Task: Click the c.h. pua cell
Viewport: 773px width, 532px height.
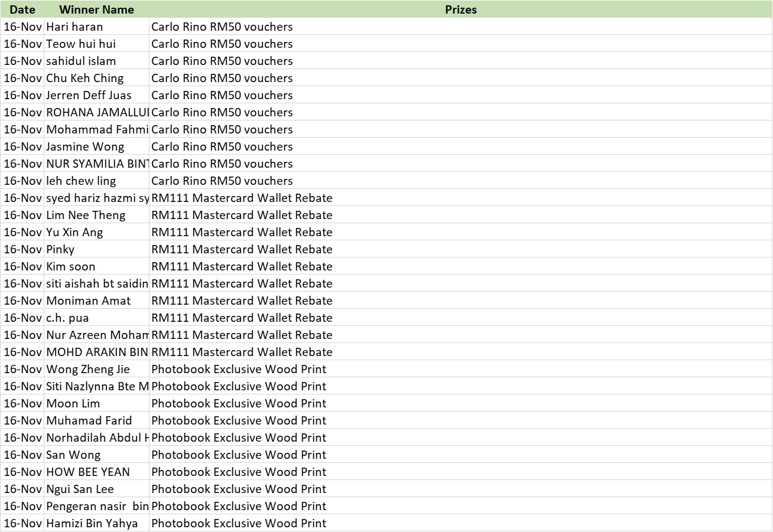Action: 67,318
